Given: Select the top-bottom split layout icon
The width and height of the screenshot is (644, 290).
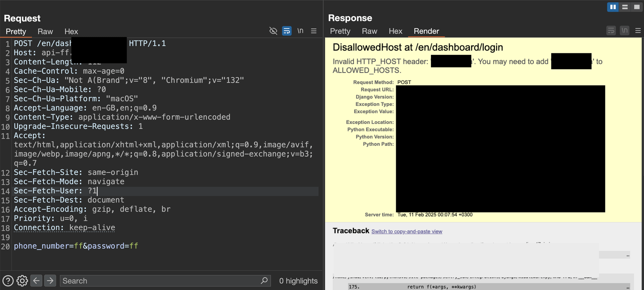Looking at the screenshot, I should click(x=625, y=7).
